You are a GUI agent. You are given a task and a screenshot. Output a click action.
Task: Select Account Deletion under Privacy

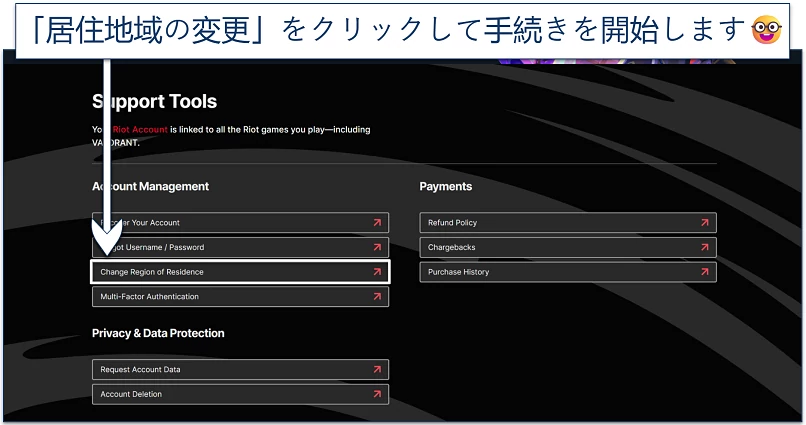[x=240, y=394]
